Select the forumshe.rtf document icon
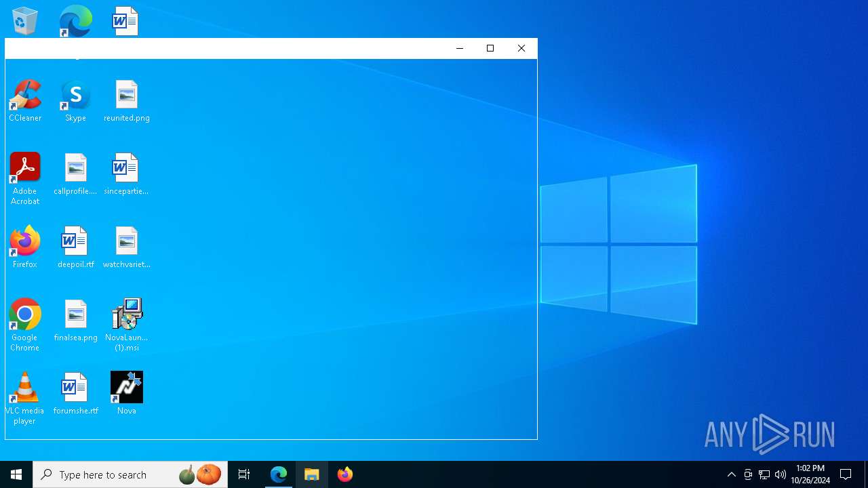The width and height of the screenshot is (868, 488). tap(75, 393)
